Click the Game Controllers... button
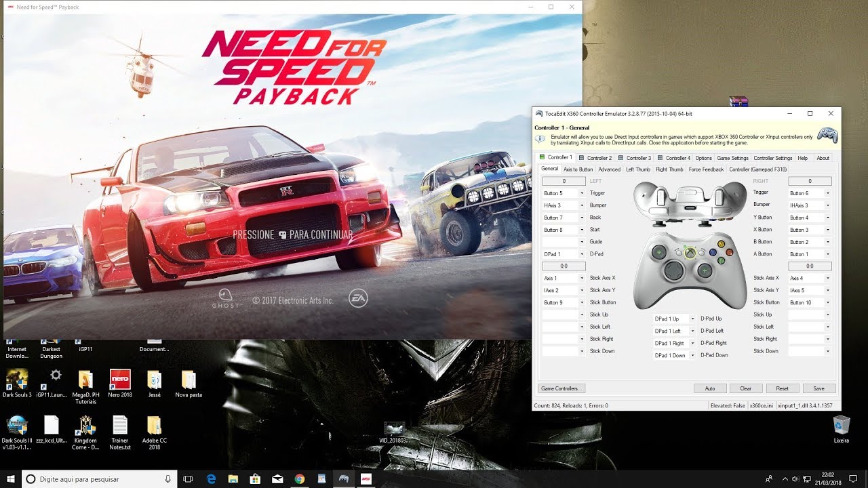This screenshot has width=868, height=488. pos(561,388)
